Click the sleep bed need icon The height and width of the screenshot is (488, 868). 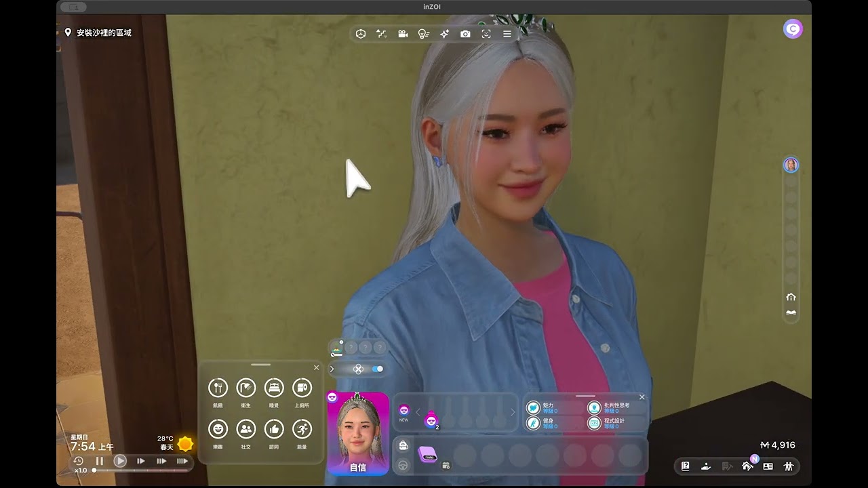click(x=274, y=388)
